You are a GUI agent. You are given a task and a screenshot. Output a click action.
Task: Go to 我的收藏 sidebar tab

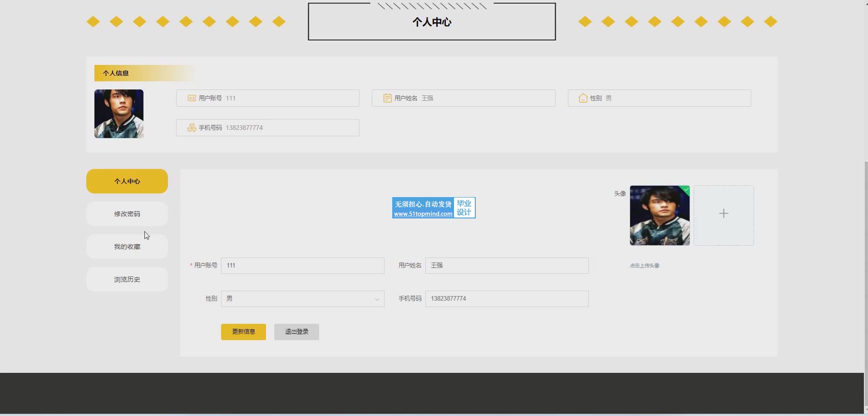tap(127, 247)
